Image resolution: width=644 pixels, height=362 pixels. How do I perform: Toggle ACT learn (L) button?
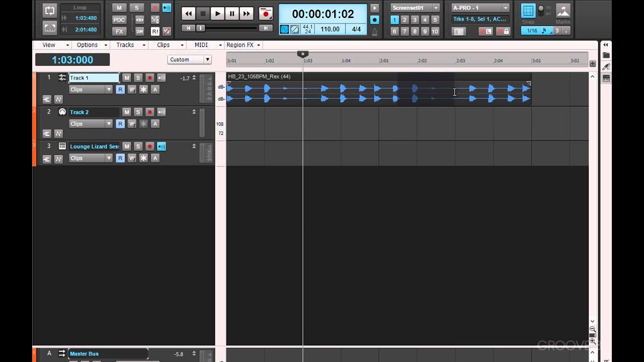click(486, 31)
